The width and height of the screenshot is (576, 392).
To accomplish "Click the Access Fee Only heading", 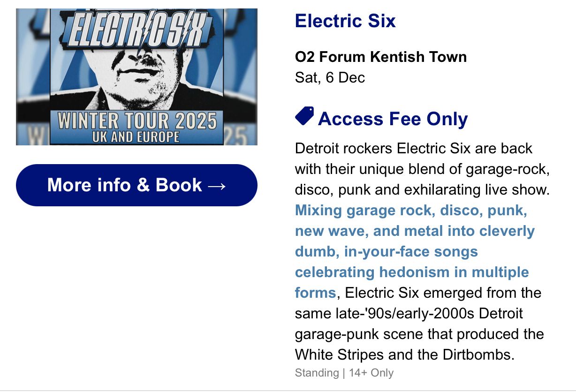I will [x=393, y=119].
